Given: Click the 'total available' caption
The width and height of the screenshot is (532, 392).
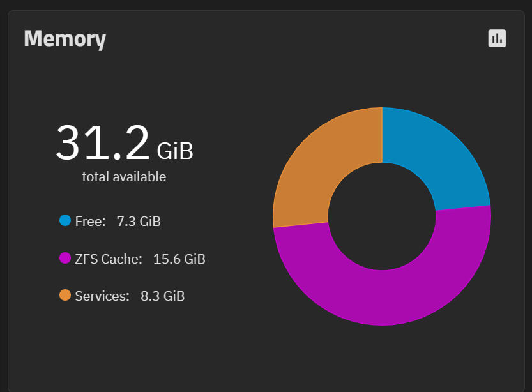Looking at the screenshot, I should point(124,177).
